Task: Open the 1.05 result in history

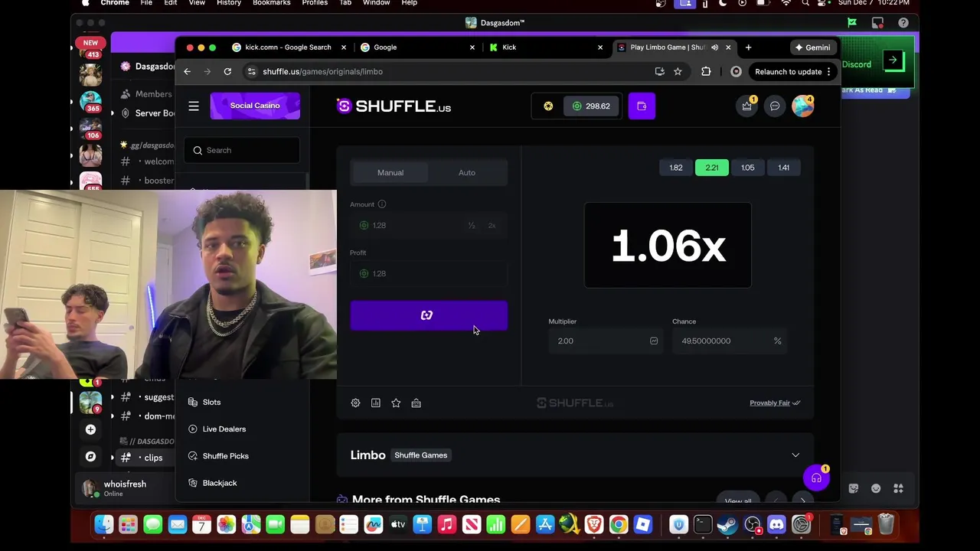Action: click(747, 168)
